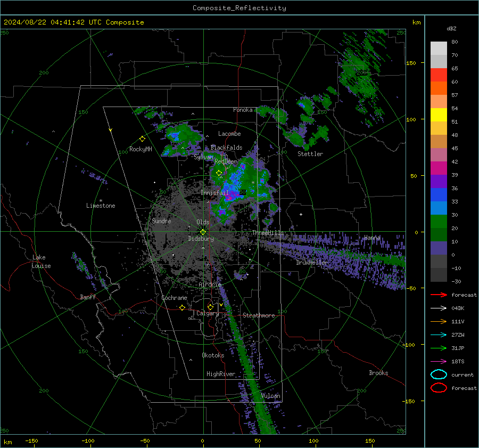Viewport: 479px width, 448px height.
Task: Click the HighRiver label
Action: point(221,374)
